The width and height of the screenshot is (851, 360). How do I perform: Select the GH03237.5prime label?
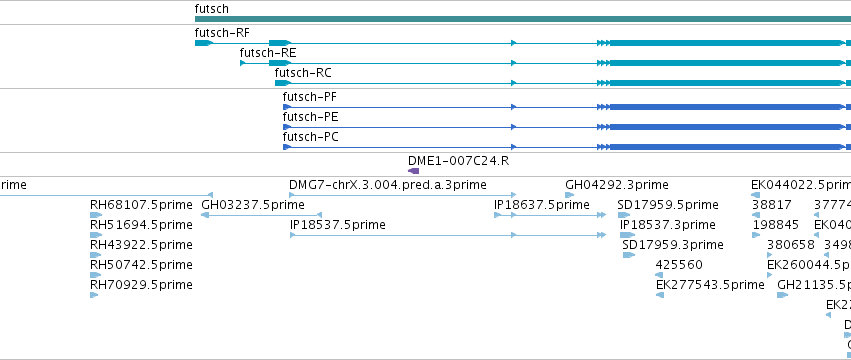(253, 205)
